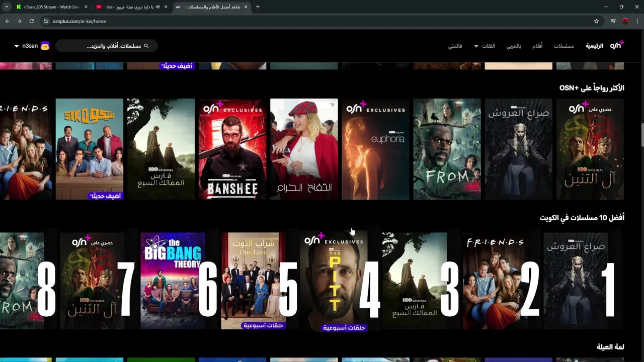The image size is (644, 362).
Task: Open top 10 number 2 Friends
Action: click(501, 281)
